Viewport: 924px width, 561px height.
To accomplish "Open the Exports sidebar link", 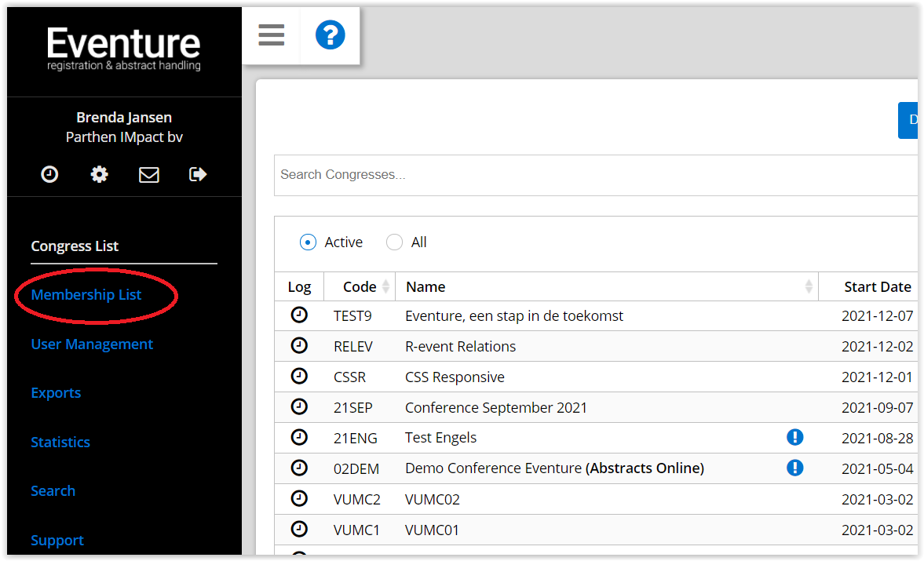I will (x=56, y=393).
